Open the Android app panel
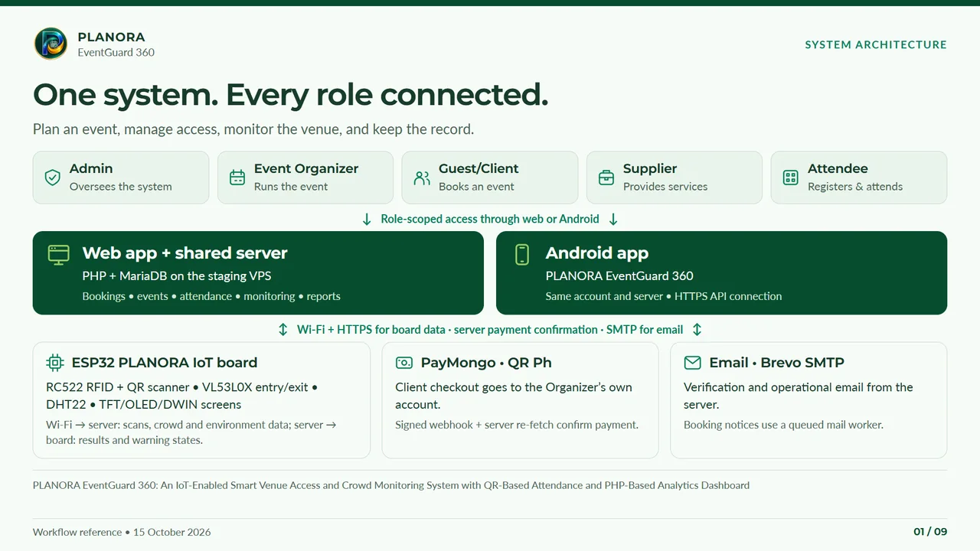 (722, 273)
